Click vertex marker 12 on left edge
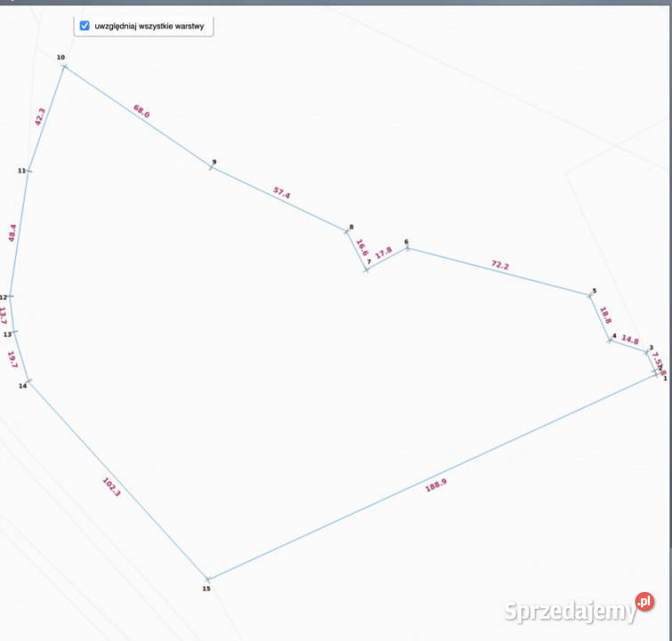The image size is (672, 641). tap(10, 296)
